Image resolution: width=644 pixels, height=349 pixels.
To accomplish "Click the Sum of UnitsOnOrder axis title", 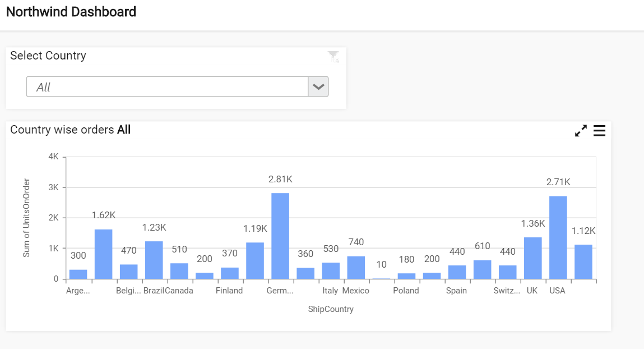I will (26, 218).
